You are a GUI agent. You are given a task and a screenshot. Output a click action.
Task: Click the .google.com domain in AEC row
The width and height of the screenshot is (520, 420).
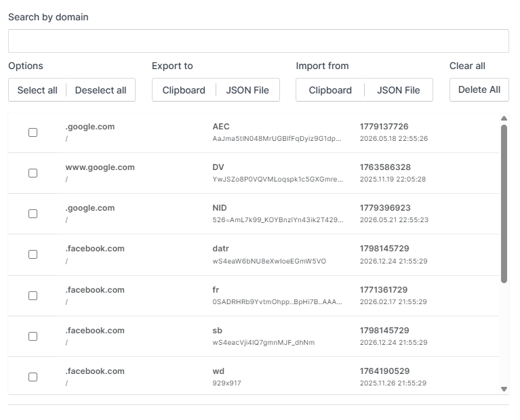click(90, 127)
